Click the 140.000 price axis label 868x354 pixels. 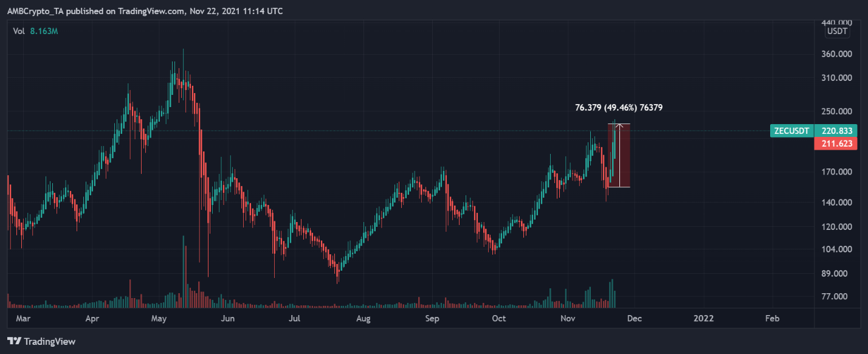(x=836, y=203)
